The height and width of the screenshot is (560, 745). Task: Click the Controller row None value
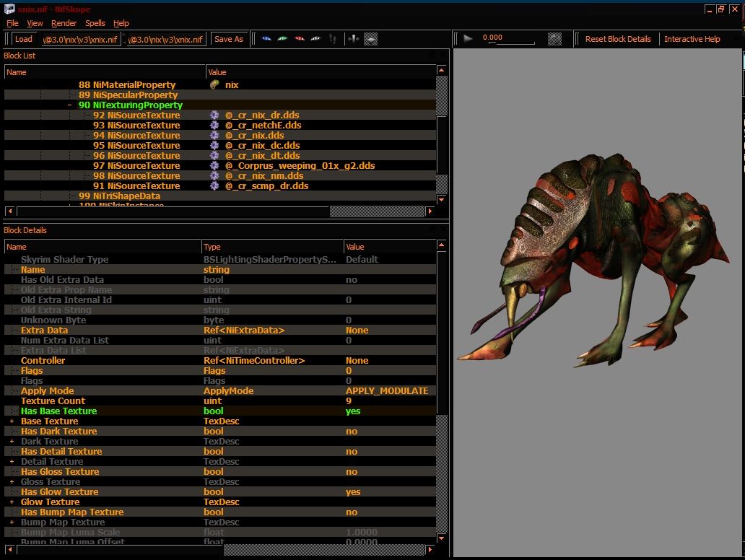click(357, 361)
